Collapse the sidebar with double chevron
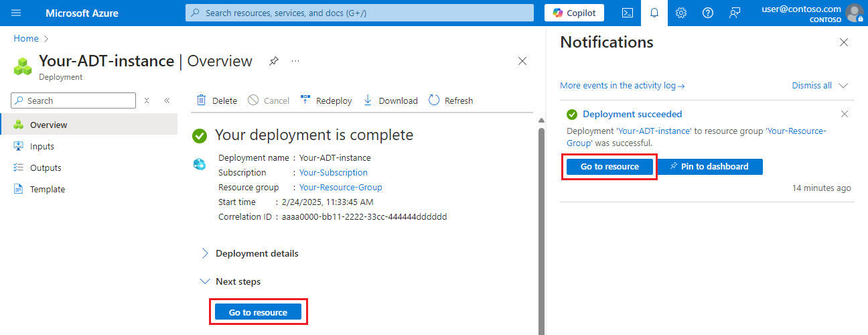This screenshot has width=868, height=335. (x=167, y=100)
